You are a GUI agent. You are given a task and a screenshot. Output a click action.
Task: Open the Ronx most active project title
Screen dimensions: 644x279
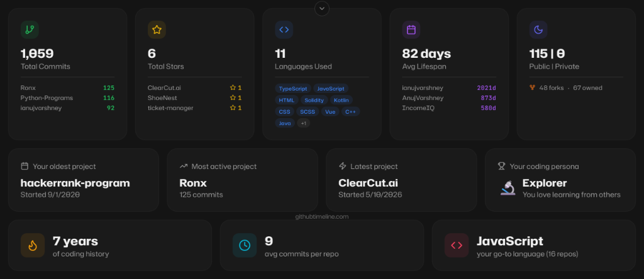193,183
